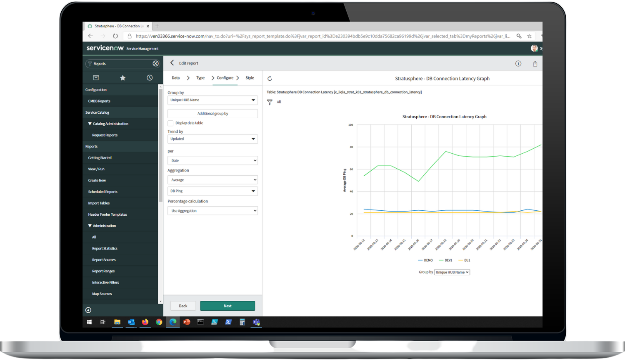Open Calculator from taskbar
The width and height of the screenshot is (625, 364).
[x=242, y=322]
